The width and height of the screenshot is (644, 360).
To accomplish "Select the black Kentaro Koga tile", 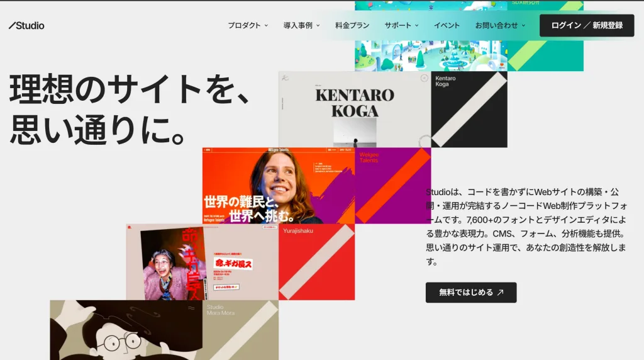I will 469,110.
